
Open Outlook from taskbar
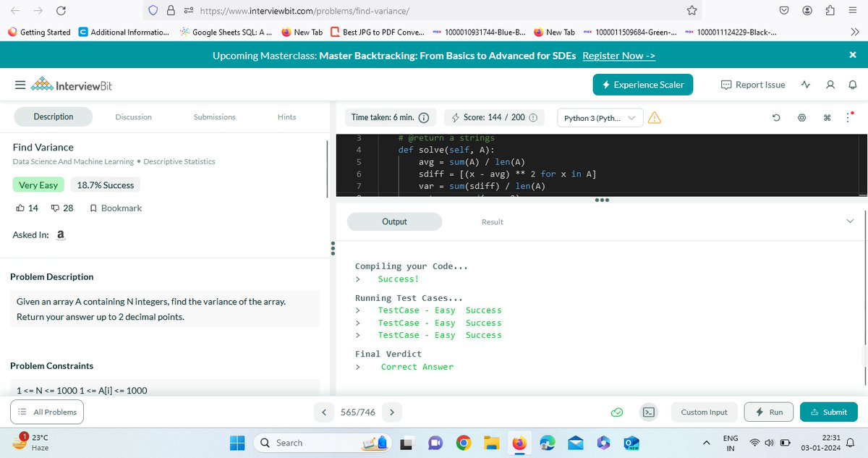coord(631,442)
